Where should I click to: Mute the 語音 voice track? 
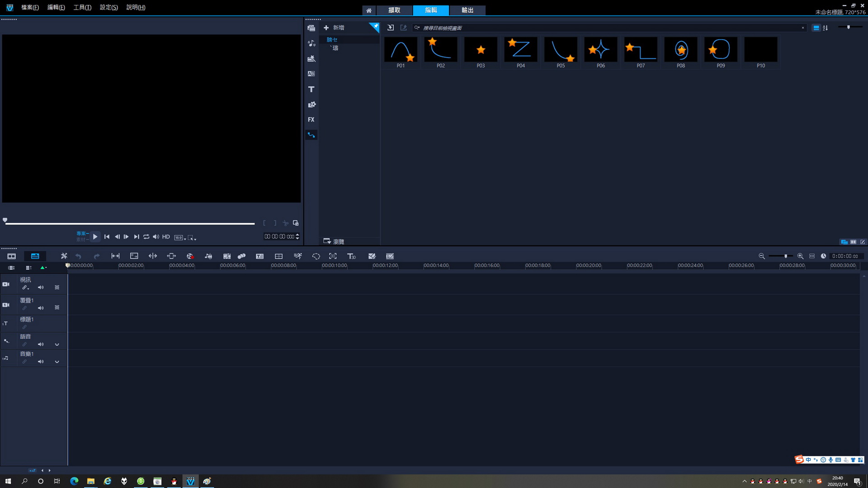[x=41, y=344]
